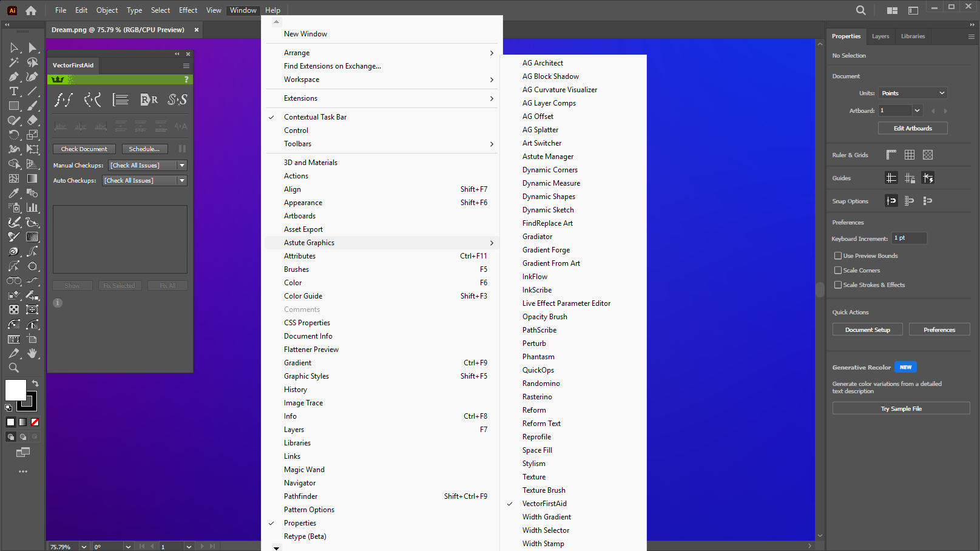980x551 pixels.
Task: Switch to the Layers tab
Action: 880,36
